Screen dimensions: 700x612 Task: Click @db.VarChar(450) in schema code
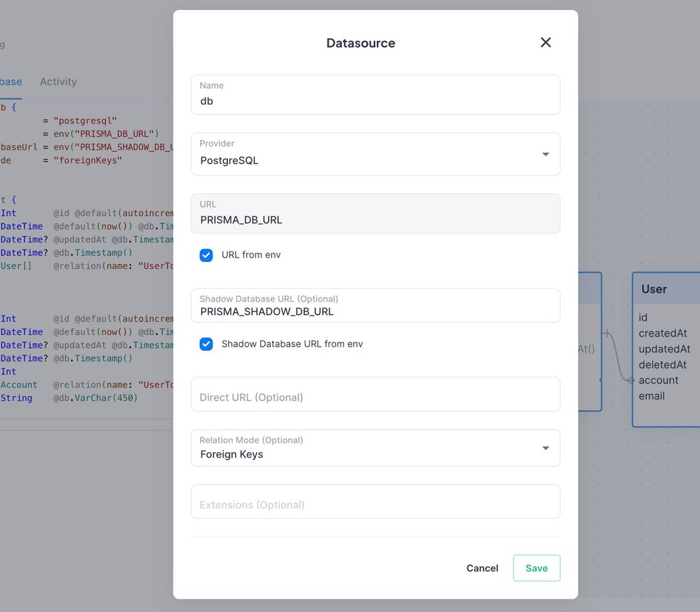point(96,398)
